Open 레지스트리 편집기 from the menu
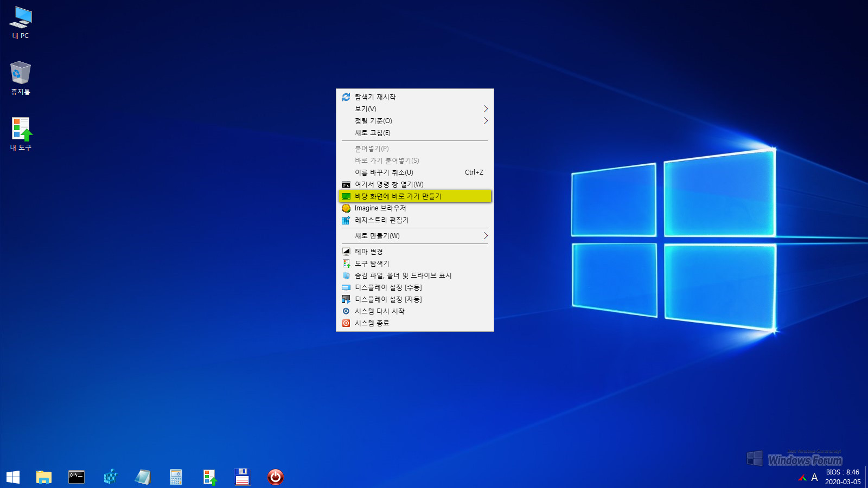This screenshot has width=868, height=488. (x=415, y=220)
